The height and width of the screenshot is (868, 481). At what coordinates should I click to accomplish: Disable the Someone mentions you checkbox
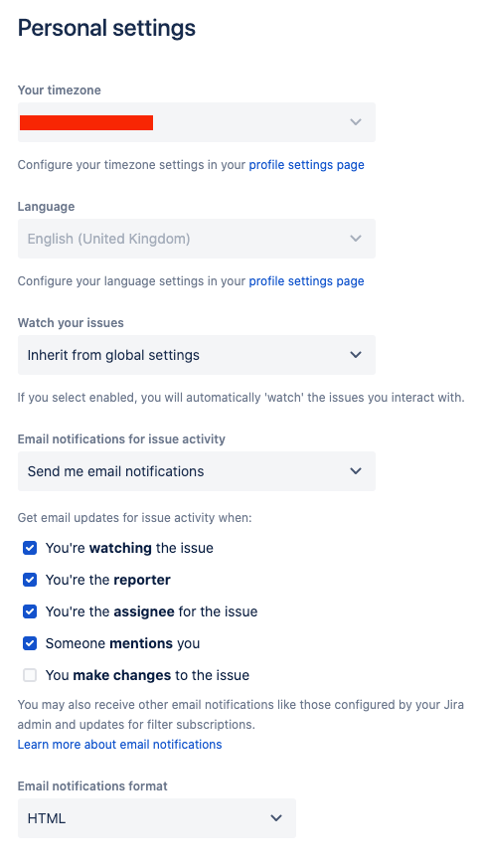pyautogui.click(x=30, y=643)
